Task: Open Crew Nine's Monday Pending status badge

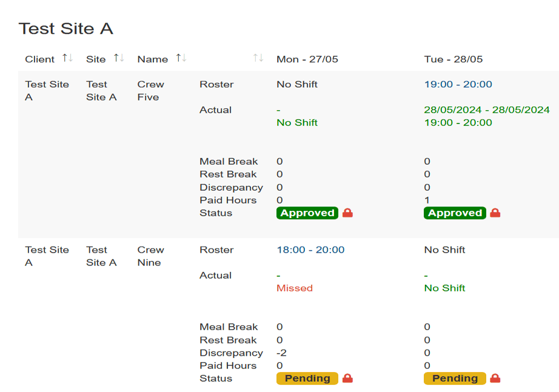Action: pyautogui.click(x=307, y=378)
